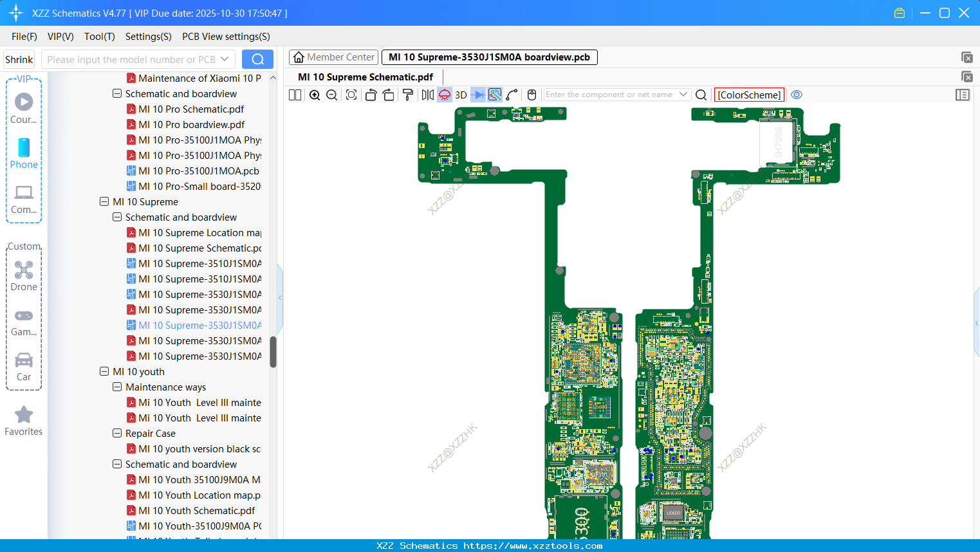Click the rotate left icon
This screenshot has width=980, height=552.
coord(371,95)
